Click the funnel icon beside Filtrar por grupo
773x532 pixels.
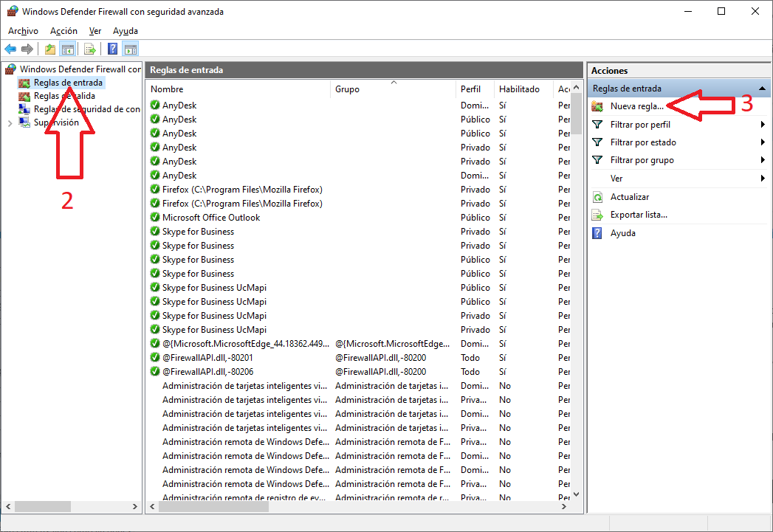[597, 160]
